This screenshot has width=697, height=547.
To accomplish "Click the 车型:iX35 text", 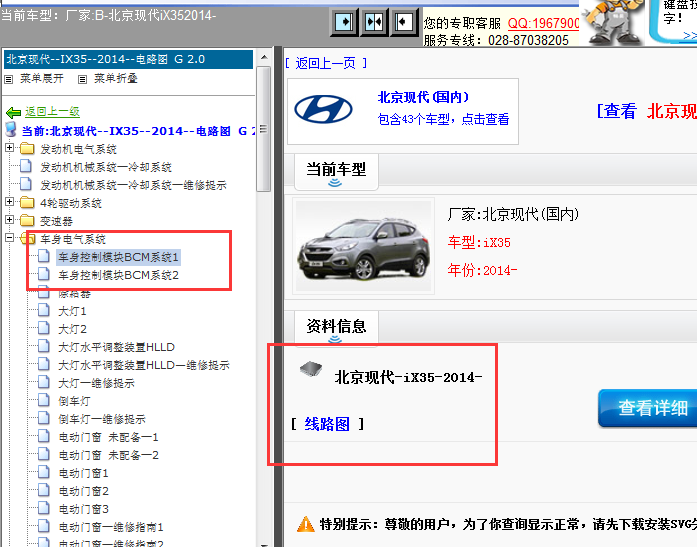I will pos(479,242).
